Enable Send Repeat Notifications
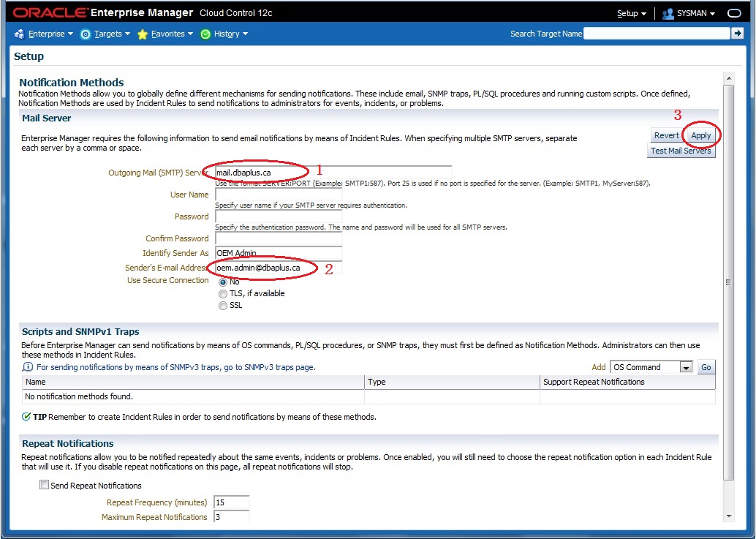The height and width of the screenshot is (539, 756). coord(44,484)
